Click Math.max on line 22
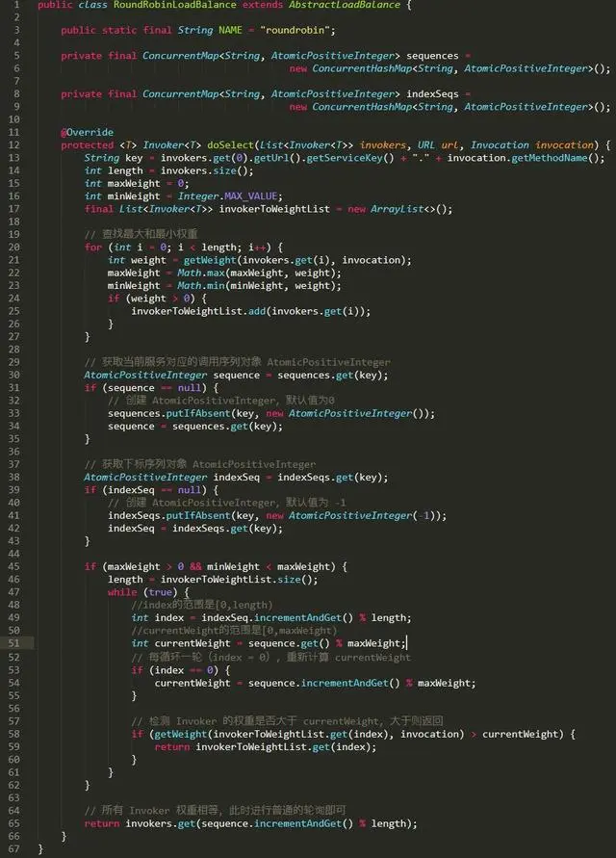This screenshot has height=858, width=616. coord(201,273)
